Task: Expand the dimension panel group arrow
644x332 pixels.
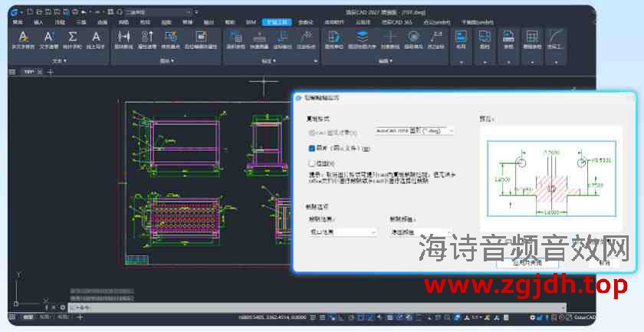Action: click(274, 61)
